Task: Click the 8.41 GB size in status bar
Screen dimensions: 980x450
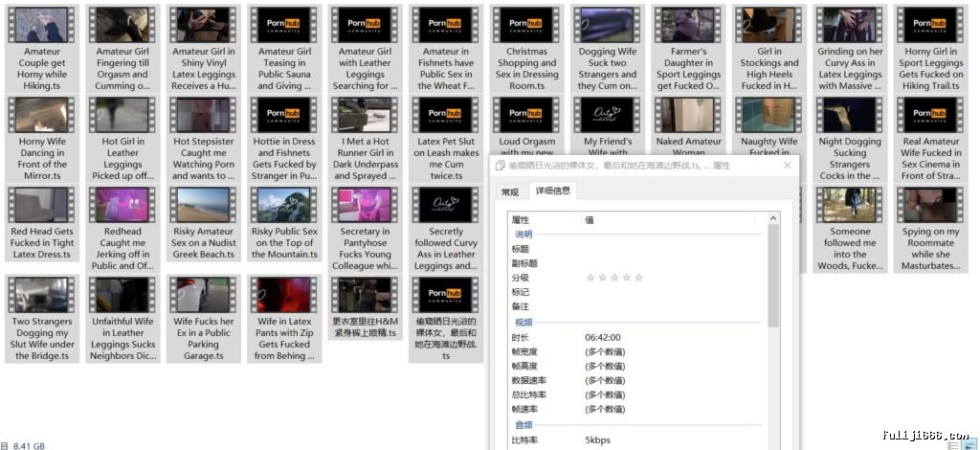Action: pos(29,445)
